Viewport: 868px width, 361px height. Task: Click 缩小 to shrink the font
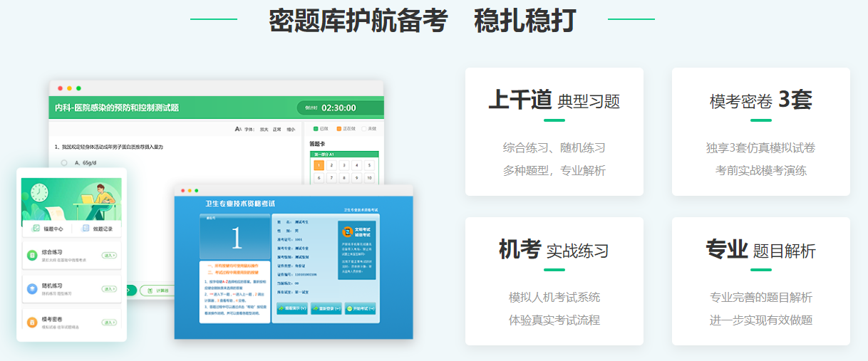291,130
